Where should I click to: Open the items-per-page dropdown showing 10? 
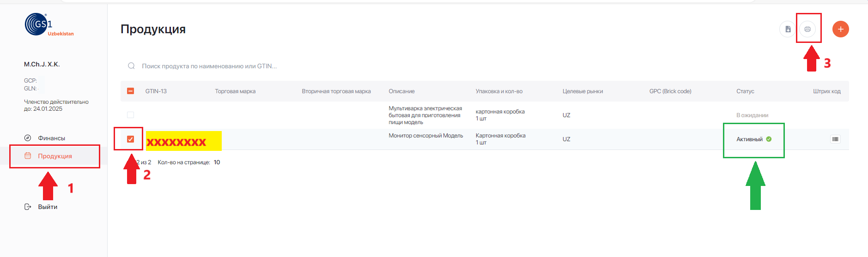[217, 162]
